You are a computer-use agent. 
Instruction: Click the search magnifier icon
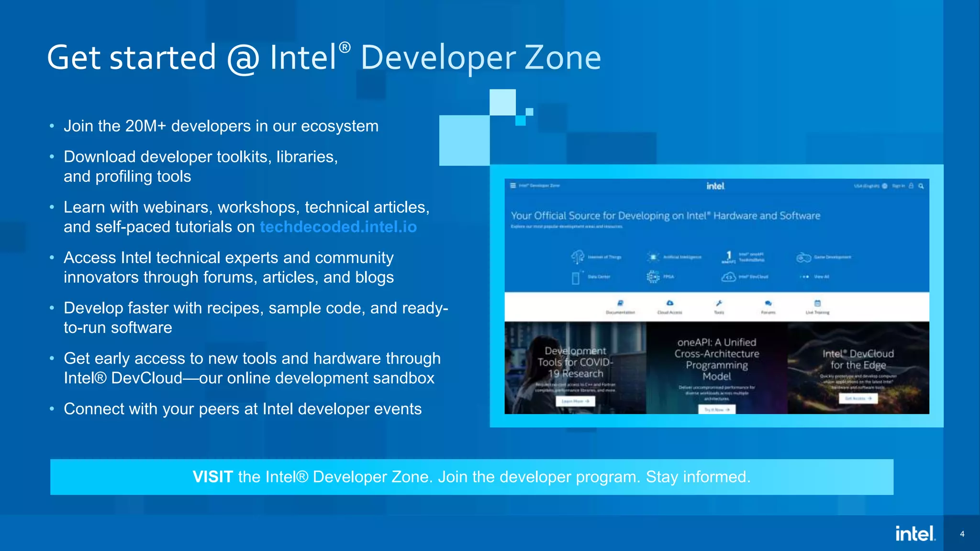point(921,186)
